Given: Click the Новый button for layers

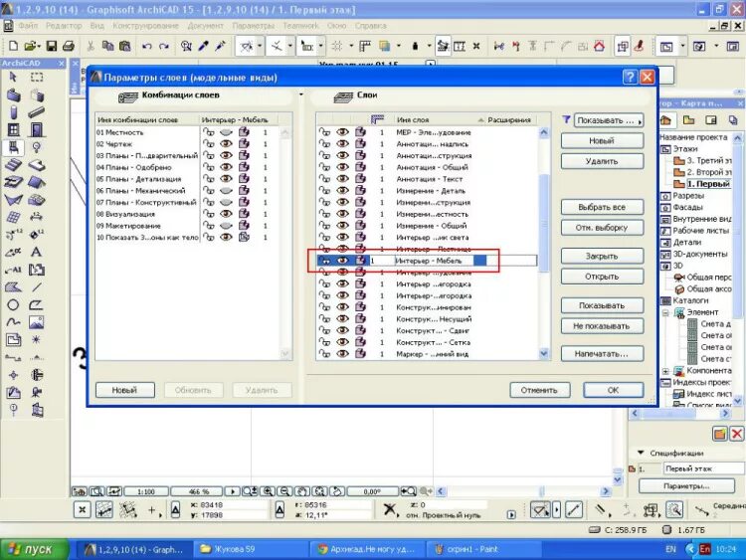Looking at the screenshot, I should pos(602,141).
